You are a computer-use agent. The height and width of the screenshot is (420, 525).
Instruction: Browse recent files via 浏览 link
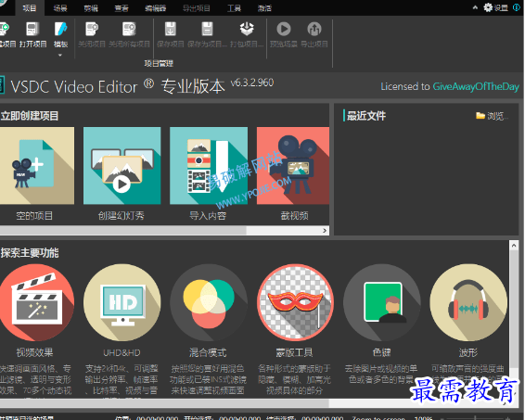point(492,116)
